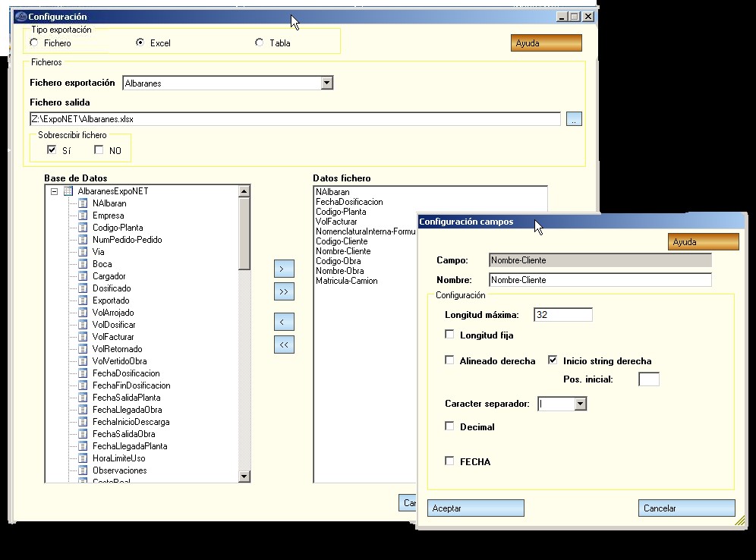The image size is (756, 560).
Task: Click the browse '..' button for output file
Action: click(x=574, y=119)
